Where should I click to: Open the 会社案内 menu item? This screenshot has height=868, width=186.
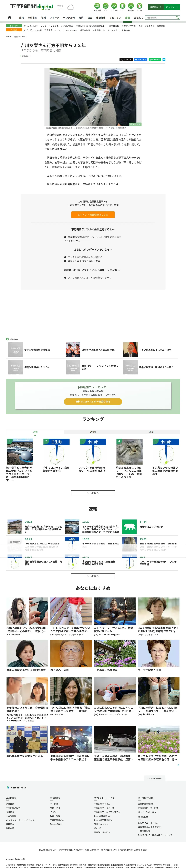138,18
